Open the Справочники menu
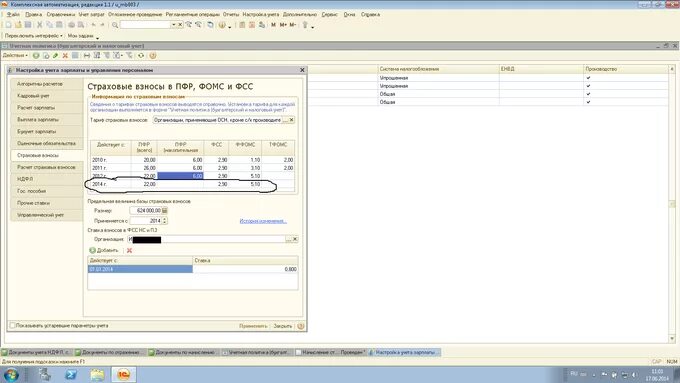This screenshot has height=383, width=680. (x=61, y=14)
